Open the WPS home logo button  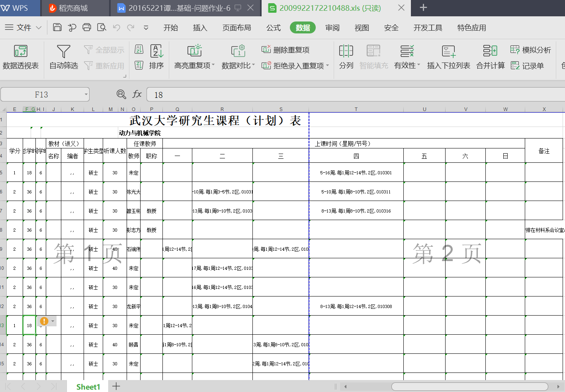tap(14, 8)
